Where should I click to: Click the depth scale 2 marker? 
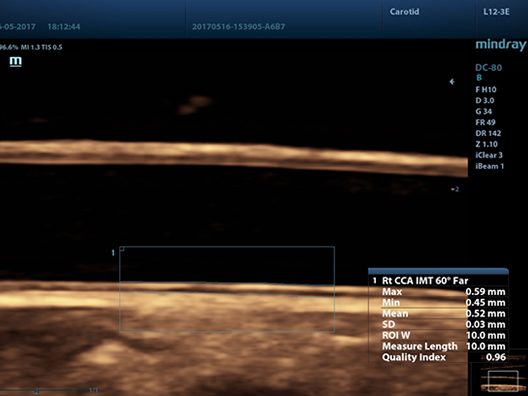455,189
